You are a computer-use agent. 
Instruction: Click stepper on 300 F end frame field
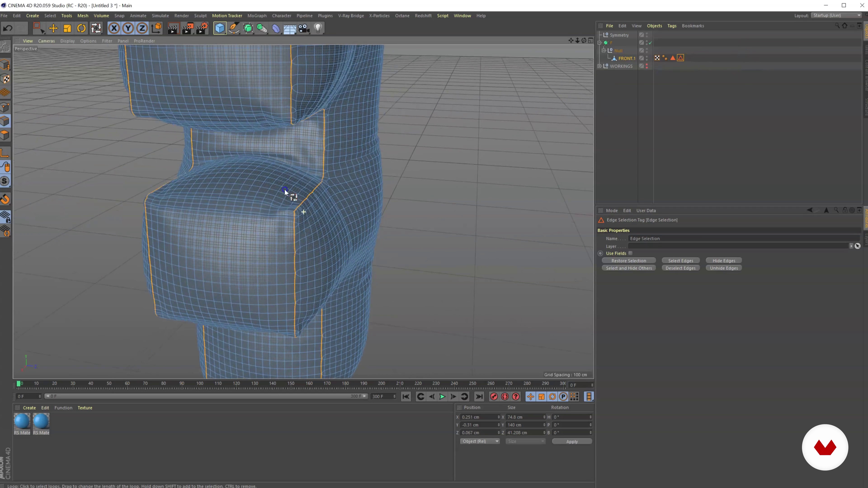coord(394,396)
